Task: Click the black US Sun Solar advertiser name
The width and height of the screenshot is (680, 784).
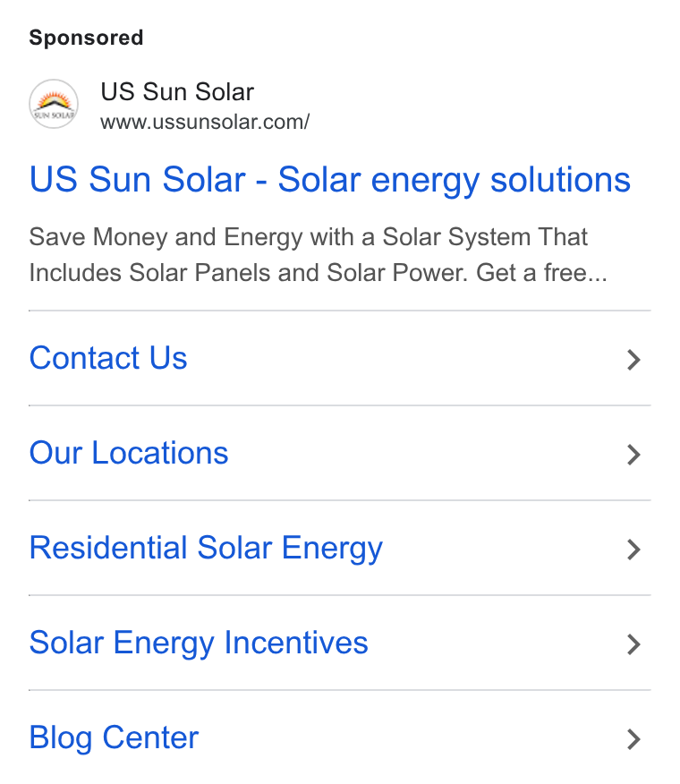Action: coord(177,92)
